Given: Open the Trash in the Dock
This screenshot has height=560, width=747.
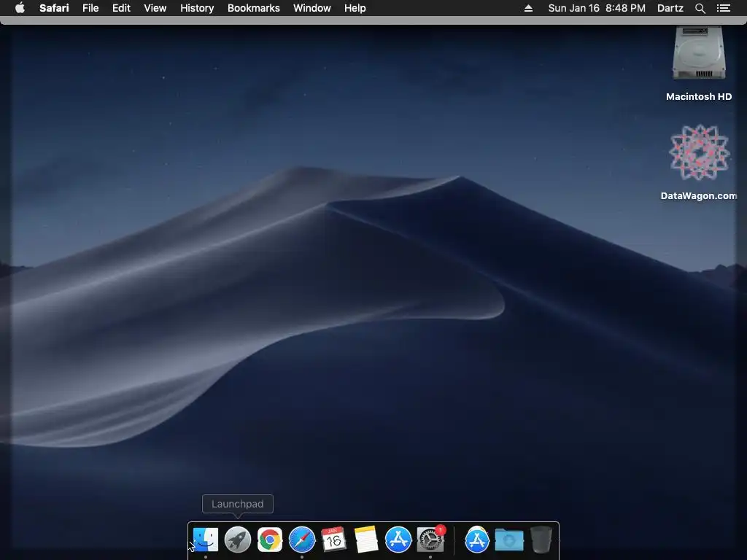Looking at the screenshot, I should 541,540.
